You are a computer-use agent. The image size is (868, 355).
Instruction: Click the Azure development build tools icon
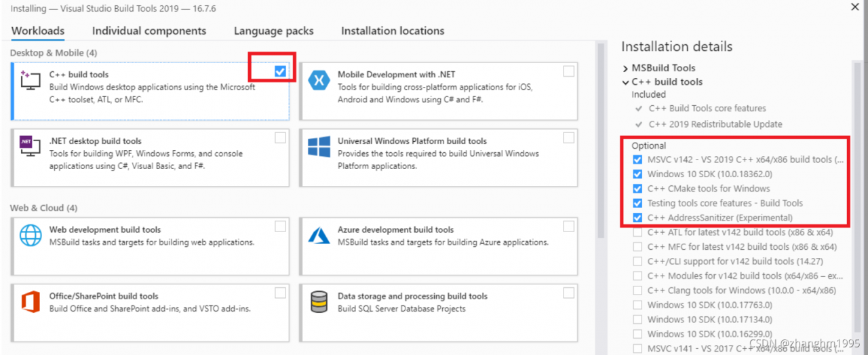click(x=318, y=235)
